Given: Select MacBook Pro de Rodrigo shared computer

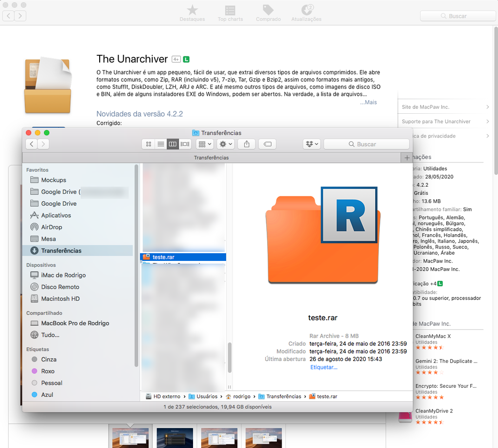Looking at the screenshot, I should pyautogui.click(x=78, y=323).
